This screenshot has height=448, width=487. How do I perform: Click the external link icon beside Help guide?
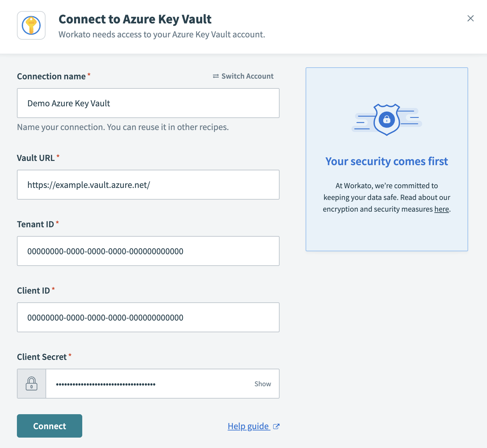pyautogui.click(x=276, y=426)
